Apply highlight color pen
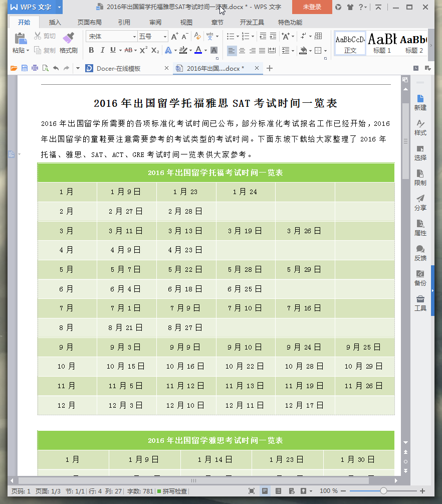Screen dimensions: 442x504 click(183, 50)
